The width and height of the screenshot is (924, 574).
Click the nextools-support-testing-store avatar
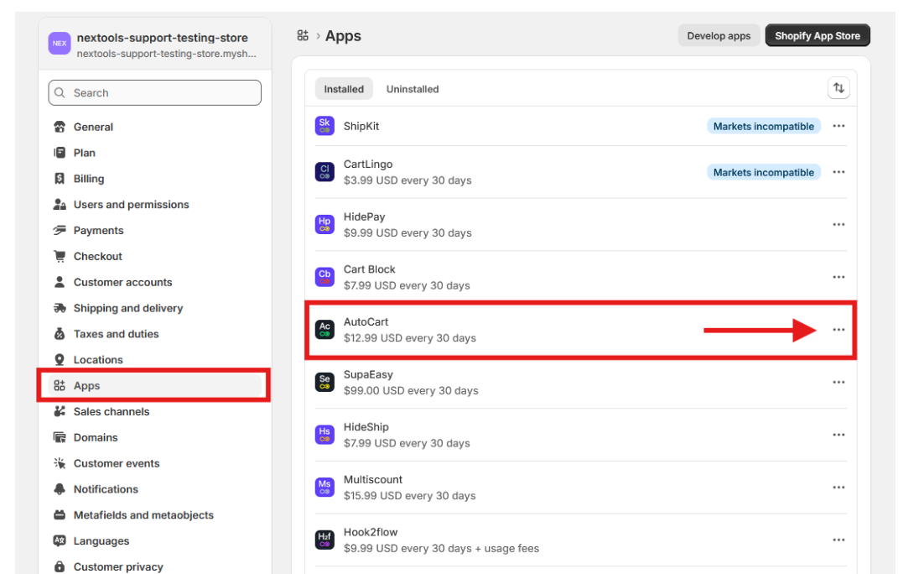(x=60, y=44)
